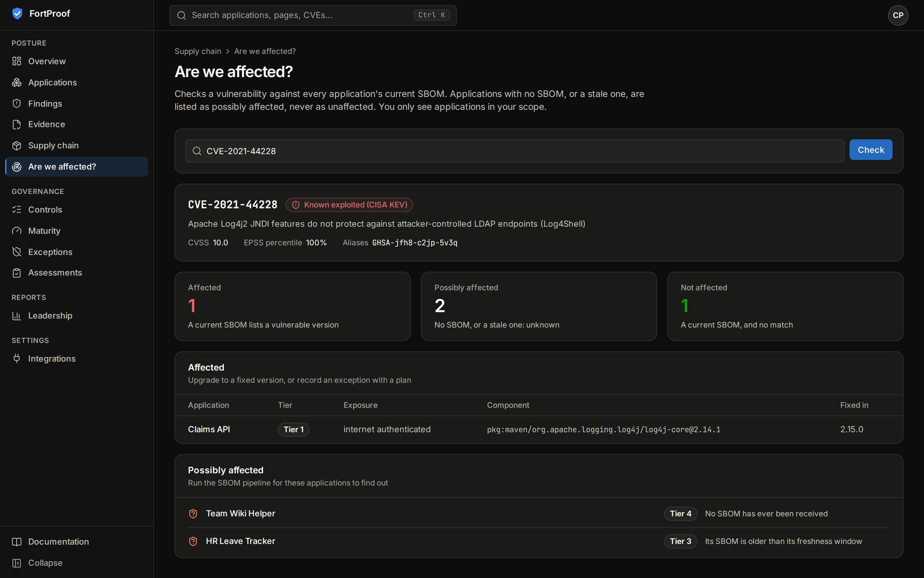Viewport: 924px width, 578px height.
Task: Click the Documentation book icon
Action: tap(16, 542)
